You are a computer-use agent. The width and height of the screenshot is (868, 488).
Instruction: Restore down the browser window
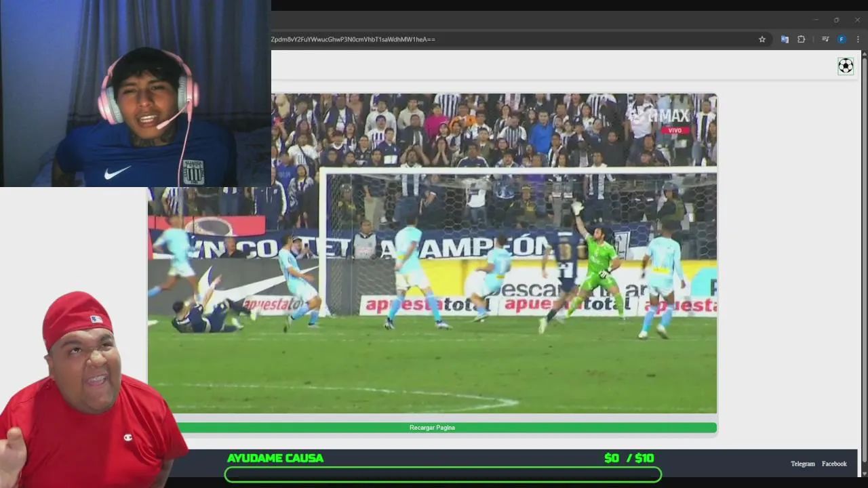click(837, 20)
